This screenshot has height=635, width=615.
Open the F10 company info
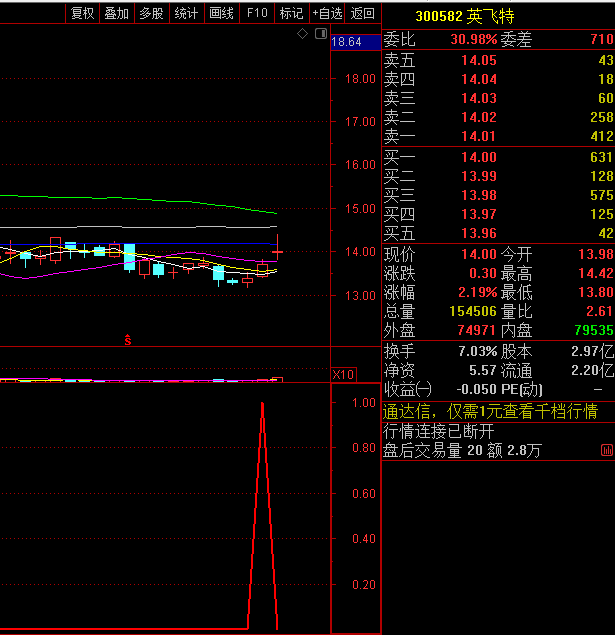coord(257,13)
